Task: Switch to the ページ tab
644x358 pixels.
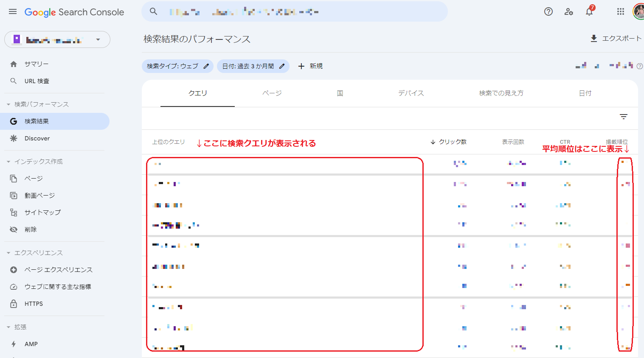Action: pos(272,93)
